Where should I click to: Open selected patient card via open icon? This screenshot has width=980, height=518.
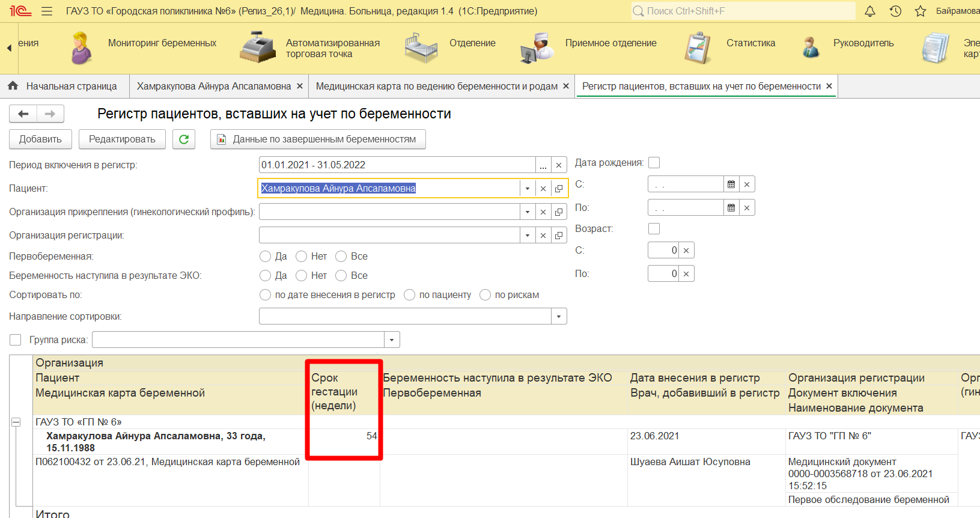[x=559, y=189]
